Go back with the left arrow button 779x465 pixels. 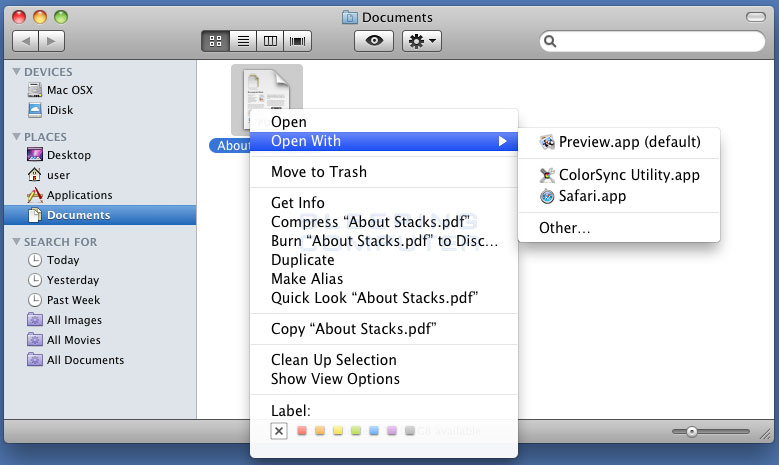pos(25,41)
